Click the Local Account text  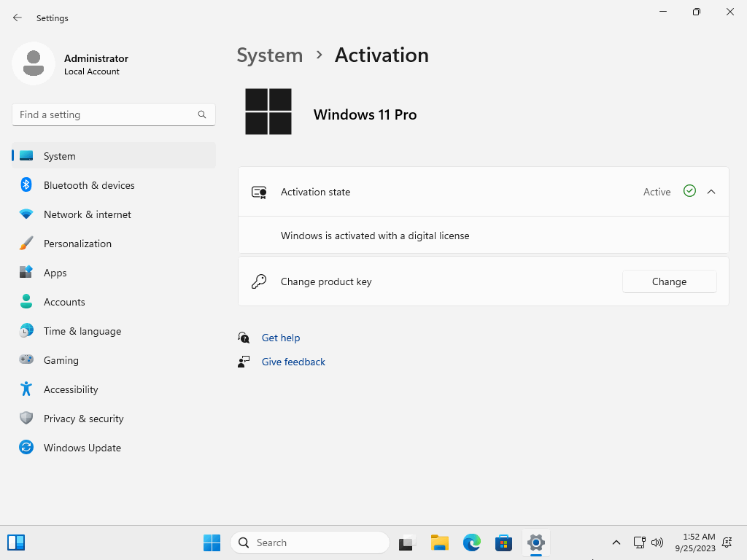click(x=92, y=71)
